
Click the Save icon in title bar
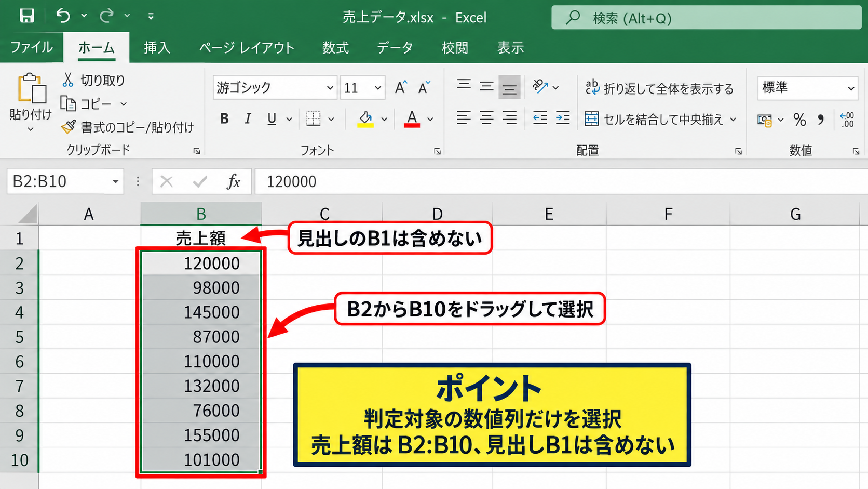coord(26,16)
